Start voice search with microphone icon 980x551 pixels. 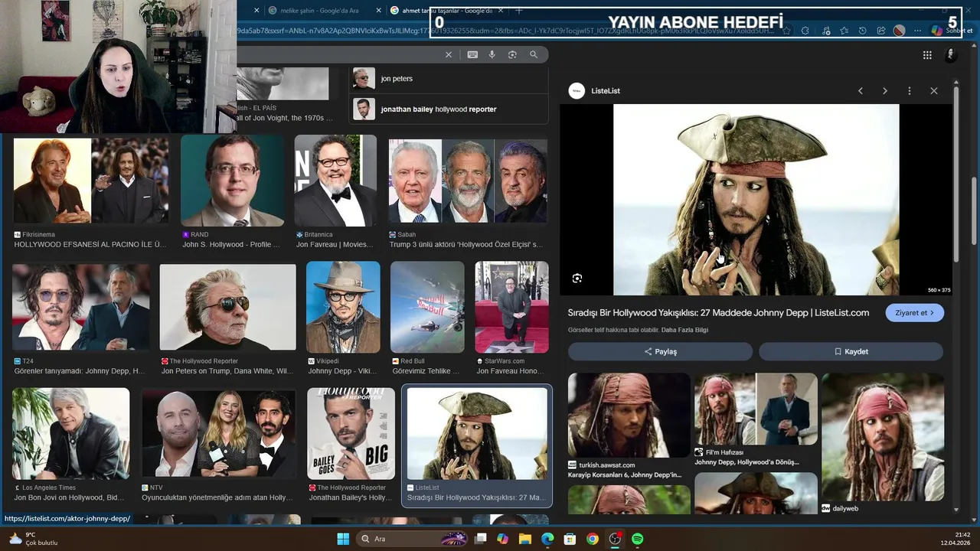click(x=492, y=54)
